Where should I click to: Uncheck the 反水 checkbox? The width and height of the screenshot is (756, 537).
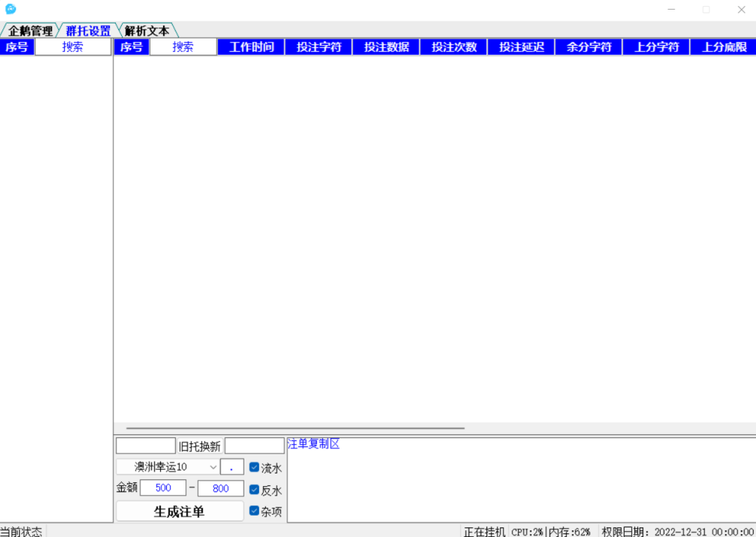(x=254, y=490)
